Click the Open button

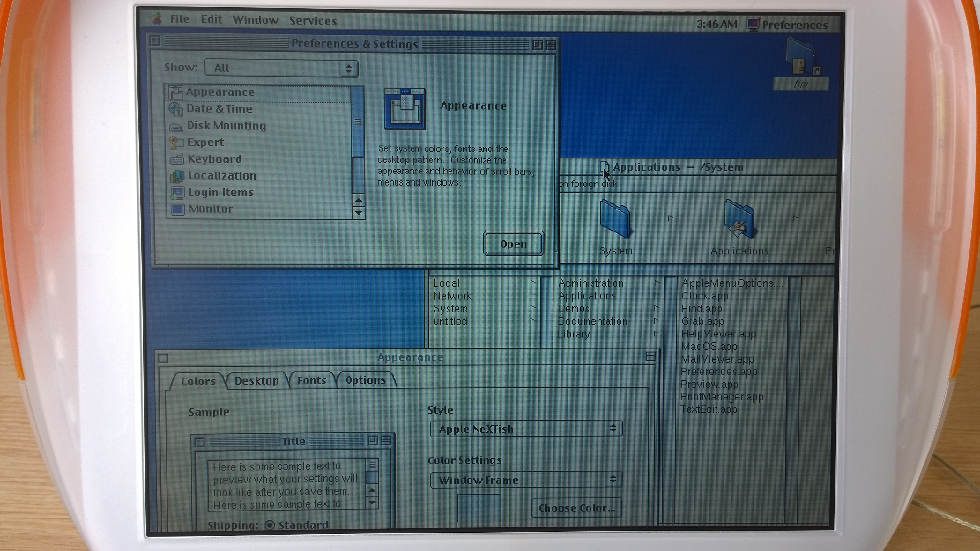coord(513,244)
